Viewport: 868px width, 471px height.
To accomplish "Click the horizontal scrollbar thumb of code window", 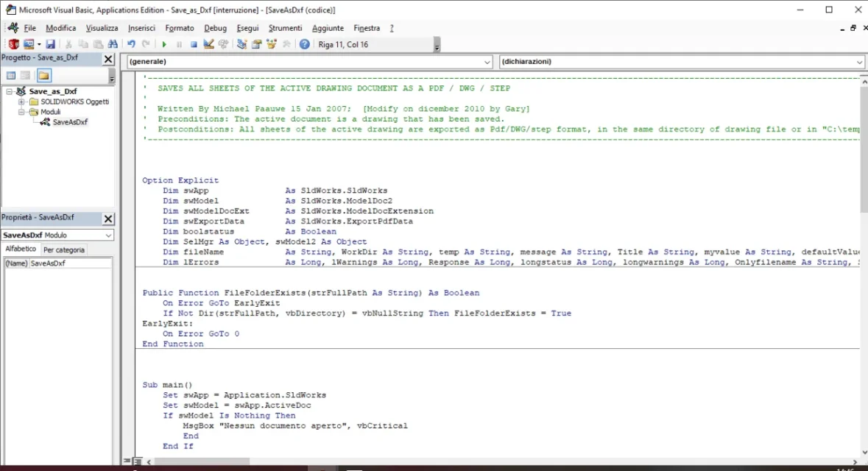I will click(x=202, y=461).
